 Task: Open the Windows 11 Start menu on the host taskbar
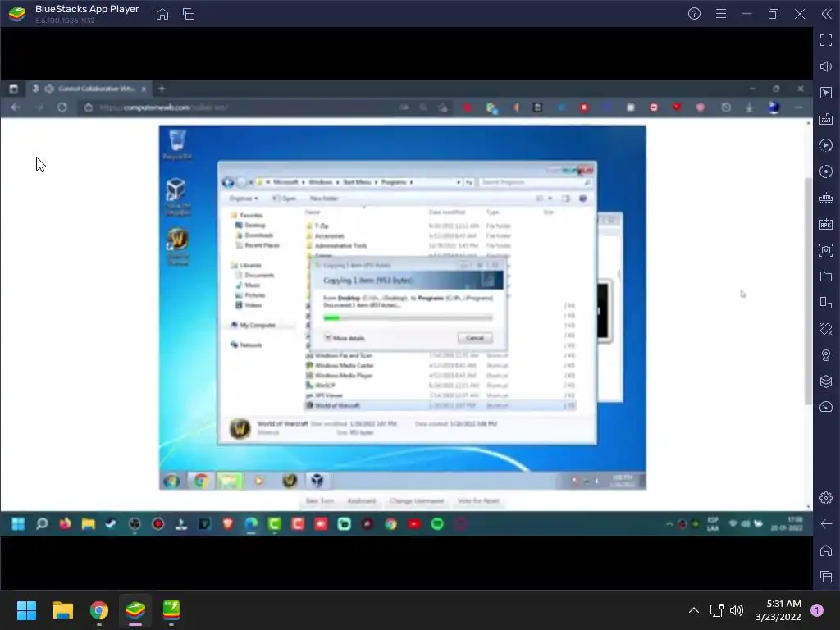click(26, 610)
